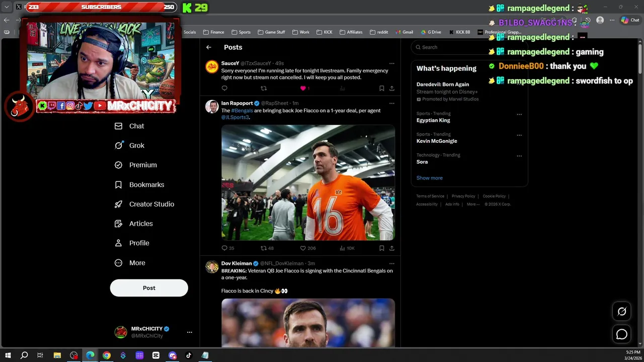Open Bookmarks in the sidebar

(139, 185)
